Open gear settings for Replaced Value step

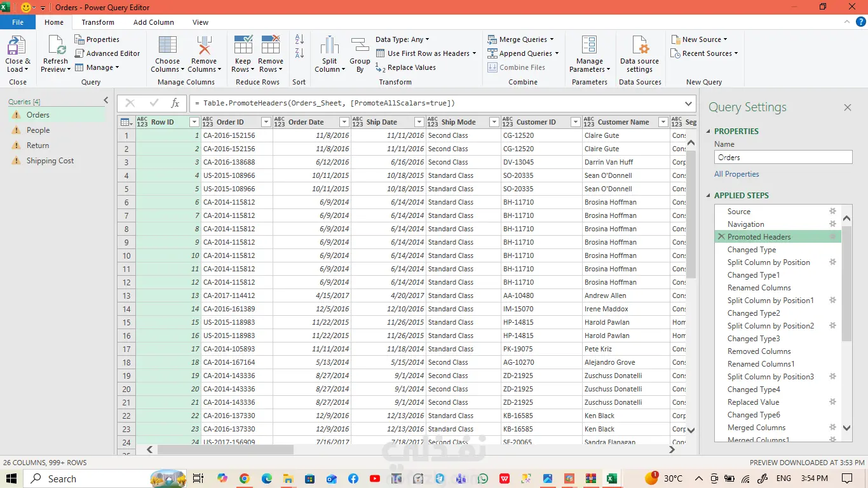tap(832, 402)
